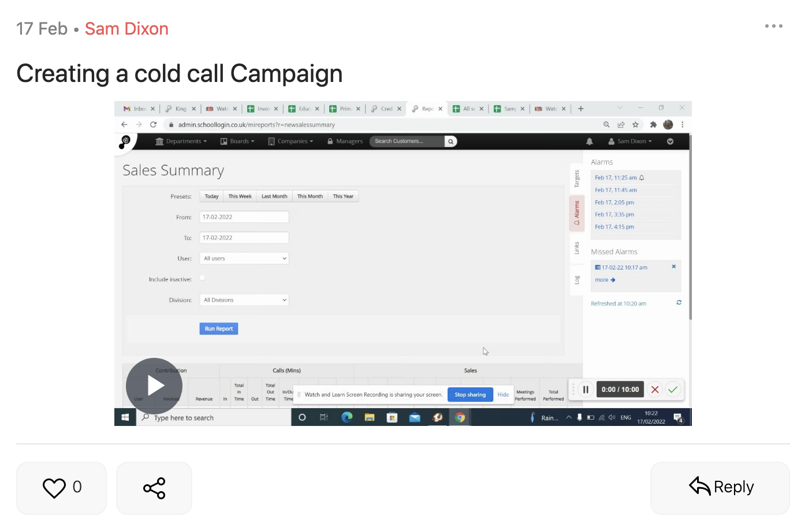Screen dimensions: 812x531
Task: Pause the screen recording
Action: coord(585,390)
